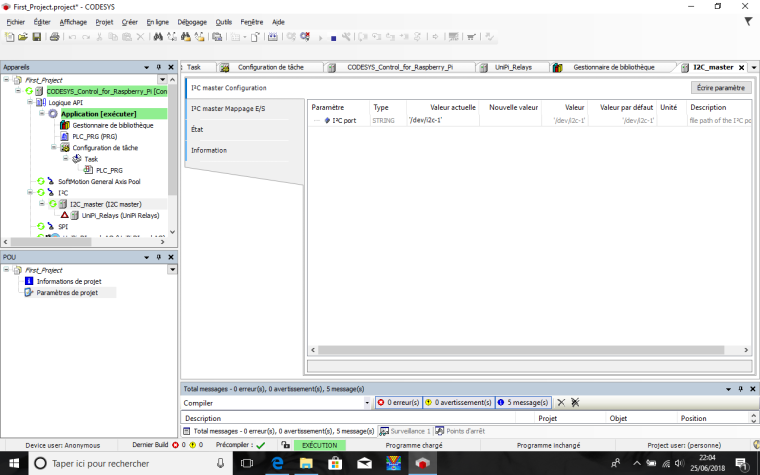Click the parameter table horizontal scrollbar
The height and width of the screenshot is (475, 760).
point(521,350)
